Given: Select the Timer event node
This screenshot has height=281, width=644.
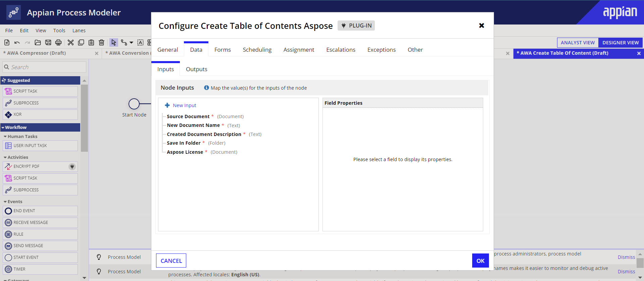Looking at the screenshot, I should click(x=40, y=269).
